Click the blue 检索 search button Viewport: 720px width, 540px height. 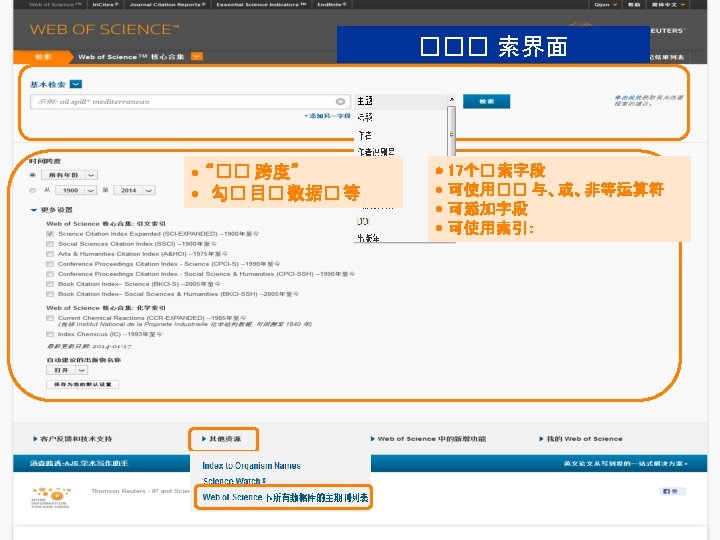tap(486, 101)
